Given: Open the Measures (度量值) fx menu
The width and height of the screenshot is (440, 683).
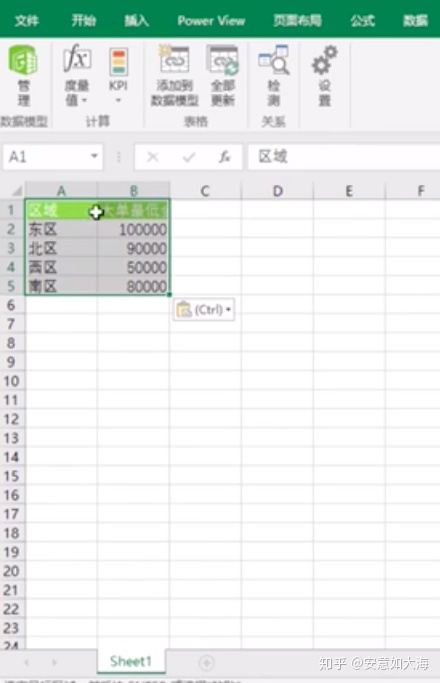Looking at the screenshot, I should (x=77, y=75).
